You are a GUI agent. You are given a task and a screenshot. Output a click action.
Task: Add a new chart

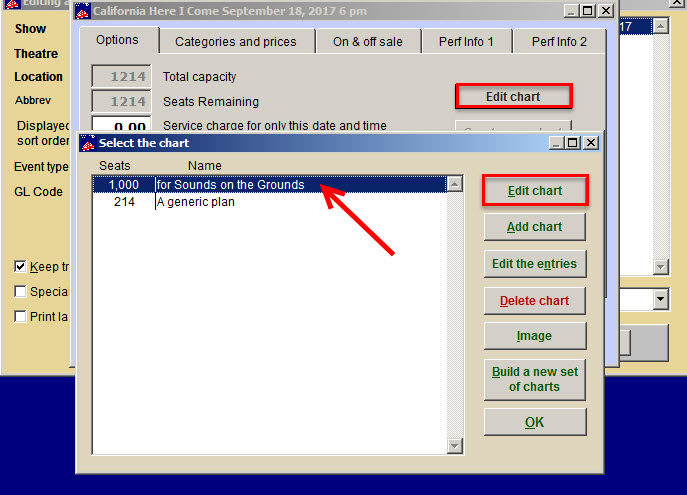535,227
